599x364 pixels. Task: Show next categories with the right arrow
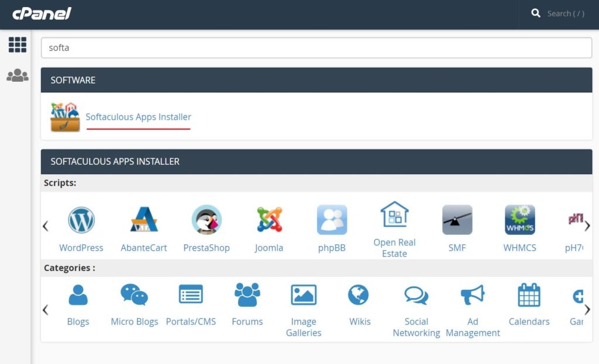(x=587, y=310)
